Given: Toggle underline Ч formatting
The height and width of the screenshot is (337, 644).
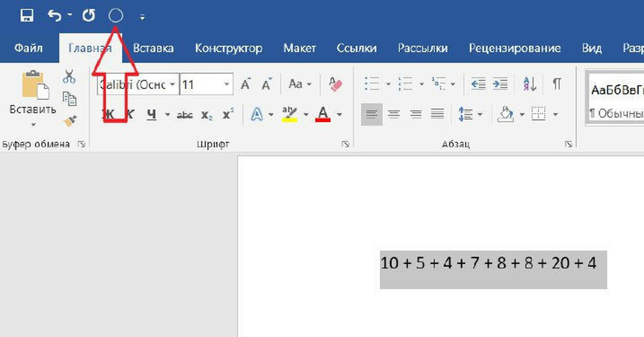Looking at the screenshot, I should 152,114.
